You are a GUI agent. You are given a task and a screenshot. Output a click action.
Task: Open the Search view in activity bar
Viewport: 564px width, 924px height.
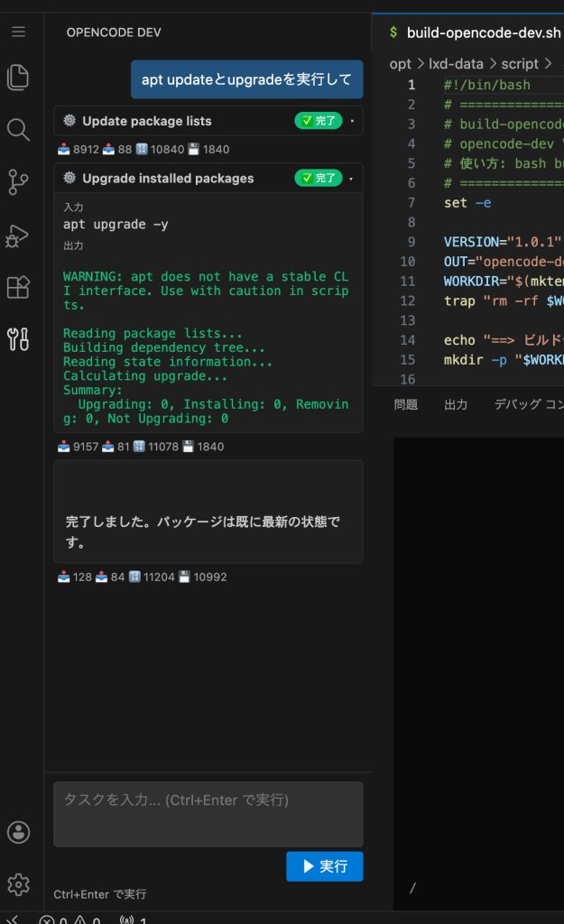[18, 130]
